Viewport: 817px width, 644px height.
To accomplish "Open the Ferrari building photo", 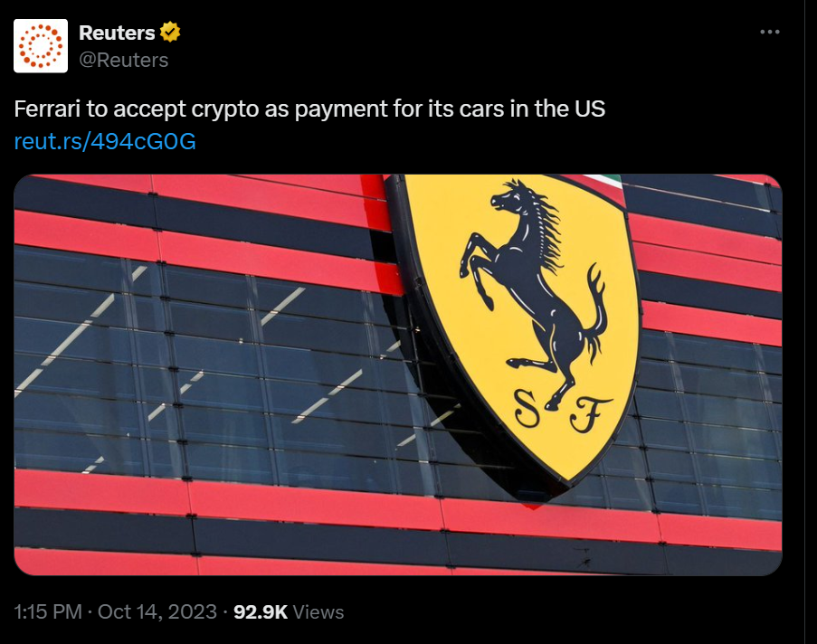I will [x=397, y=374].
